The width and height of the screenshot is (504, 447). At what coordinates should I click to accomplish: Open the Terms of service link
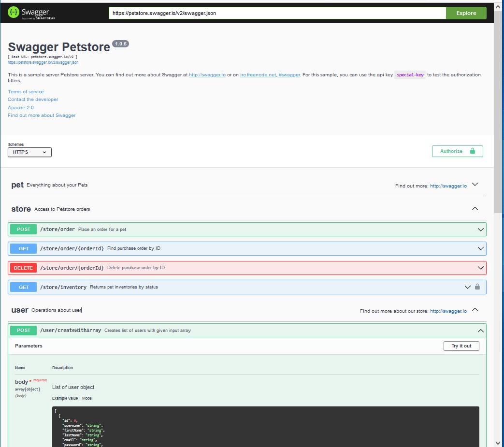point(26,92)
